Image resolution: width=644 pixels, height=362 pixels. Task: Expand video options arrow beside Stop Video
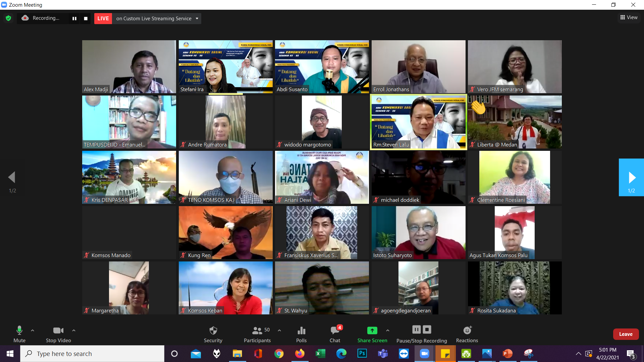pos(74,330)
